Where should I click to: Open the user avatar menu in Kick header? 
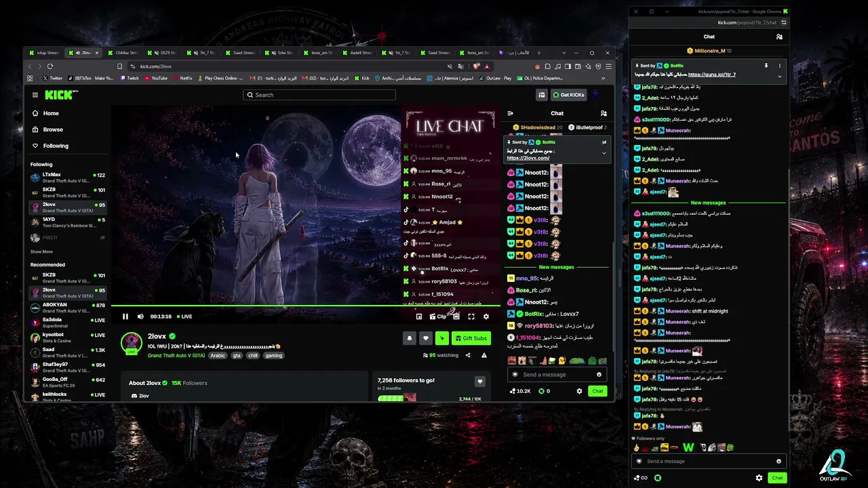click(595, 95)
